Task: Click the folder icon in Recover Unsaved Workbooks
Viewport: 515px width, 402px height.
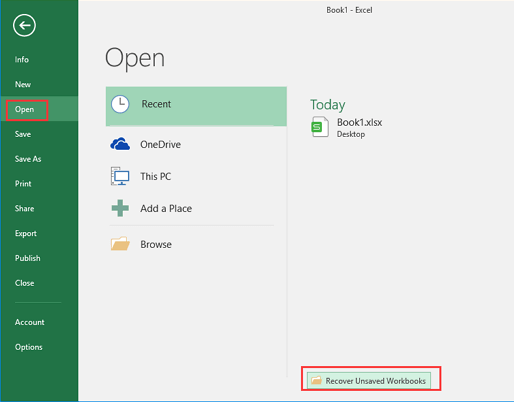Action: tap(316, 380)
